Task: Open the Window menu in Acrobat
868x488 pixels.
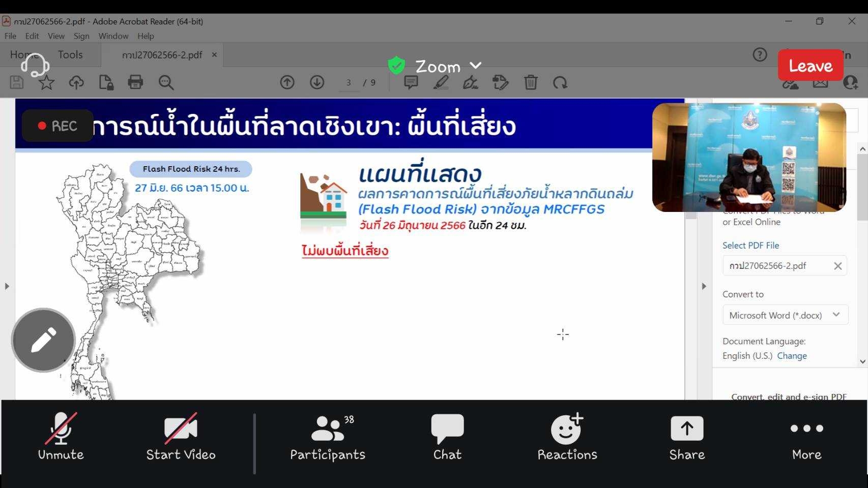Action: [x=113, y=36]
